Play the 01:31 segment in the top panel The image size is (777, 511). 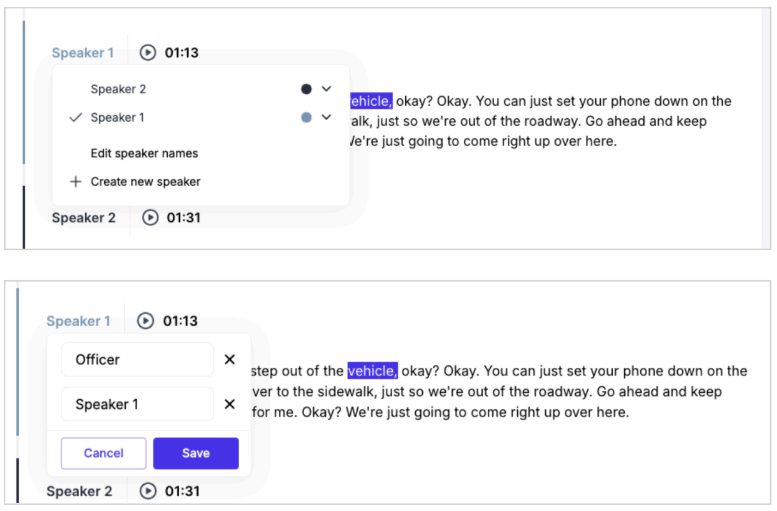click(150, 218)
